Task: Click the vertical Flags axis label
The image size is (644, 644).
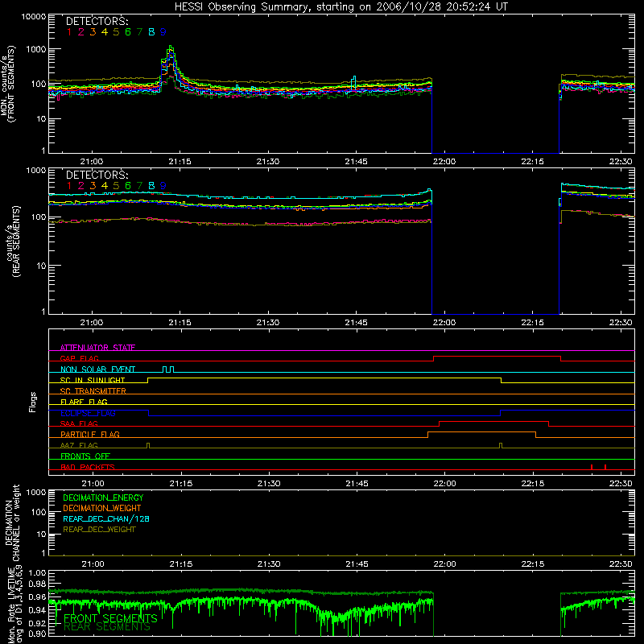Action: pos(33,402)
